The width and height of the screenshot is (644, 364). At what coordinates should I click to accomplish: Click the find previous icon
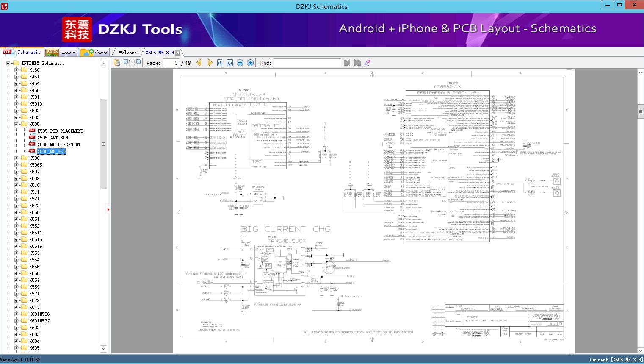[x=347, y=63]
